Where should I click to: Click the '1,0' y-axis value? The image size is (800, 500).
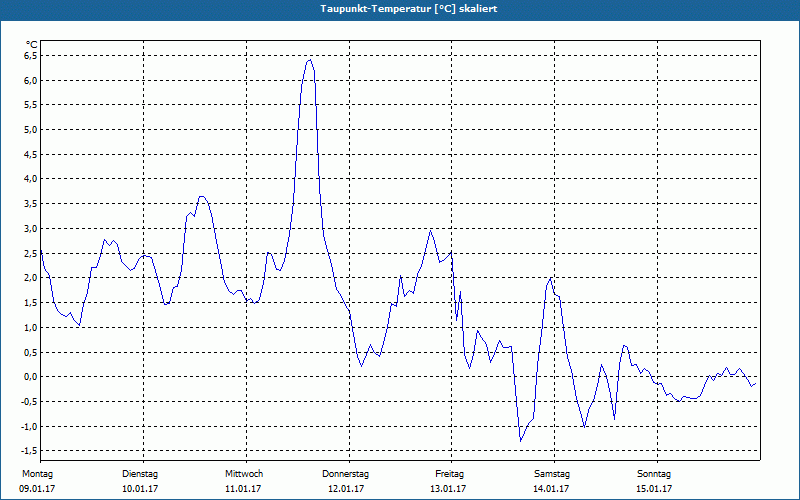click(31, 328)
